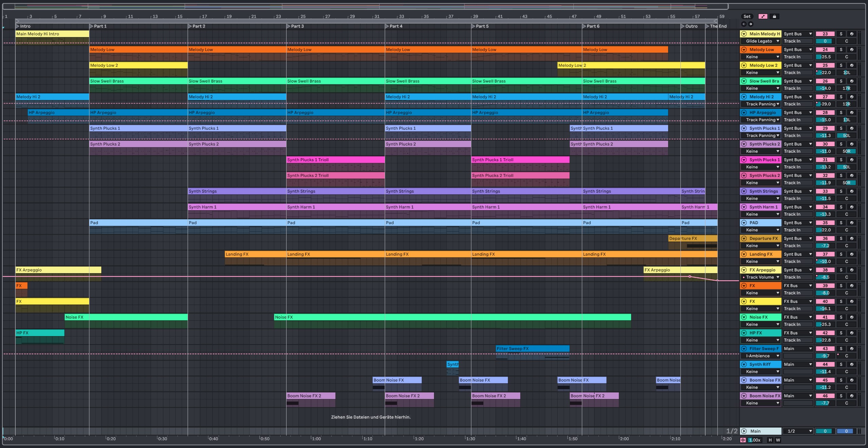Image resolution: width=868 pixels, height=448 pixels.
Task: Click the Lock Envelopes icon
Action: (x=774, y=16)
